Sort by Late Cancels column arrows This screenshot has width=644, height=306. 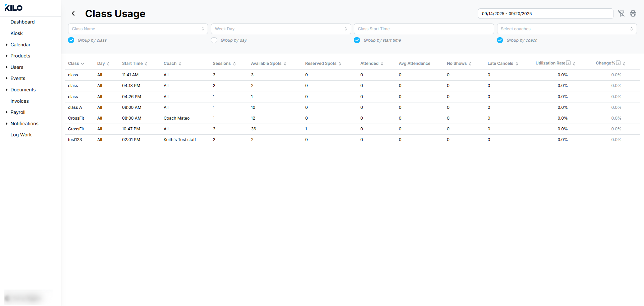click(517, 64)
